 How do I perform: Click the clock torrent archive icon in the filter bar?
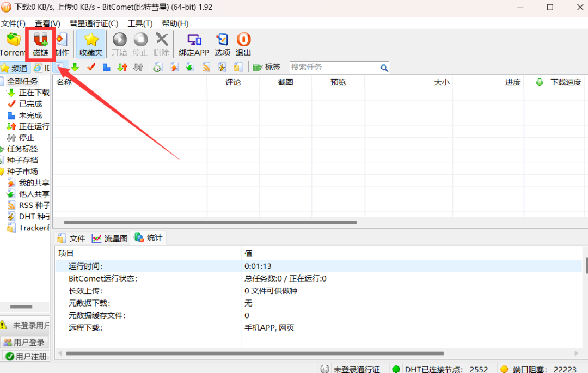[157, 67]
